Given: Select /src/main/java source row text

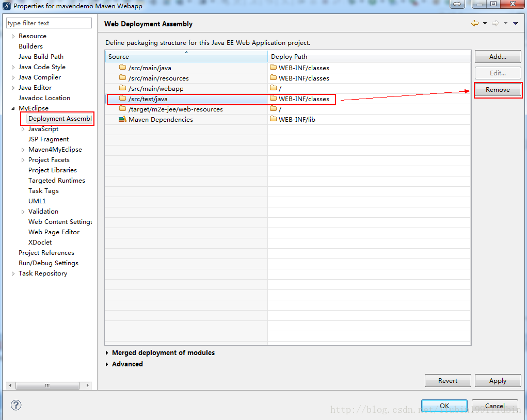Looking at the screenshot, I should (x=150, y=68).
